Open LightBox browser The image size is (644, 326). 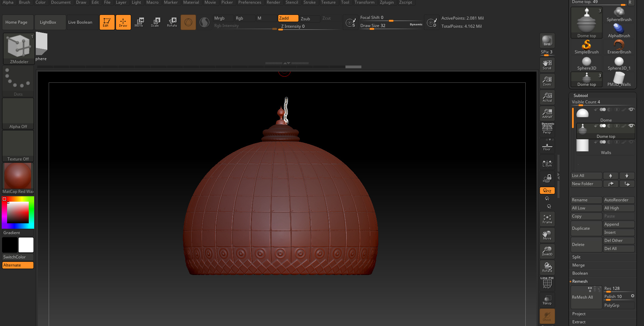[x=50, y=22]
